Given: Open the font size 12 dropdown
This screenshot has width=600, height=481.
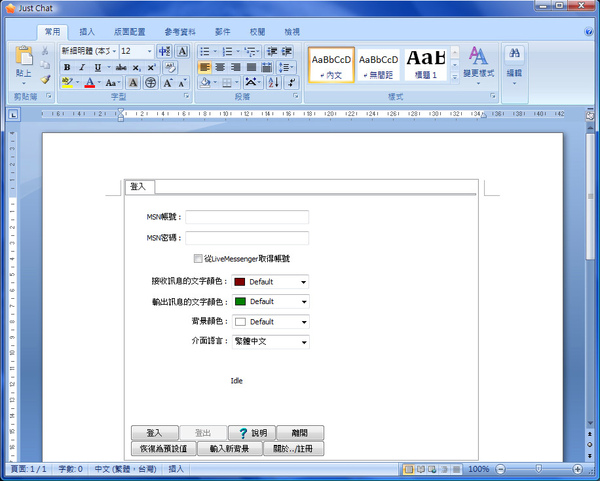Looking at the screenshot, I should 149,51.
